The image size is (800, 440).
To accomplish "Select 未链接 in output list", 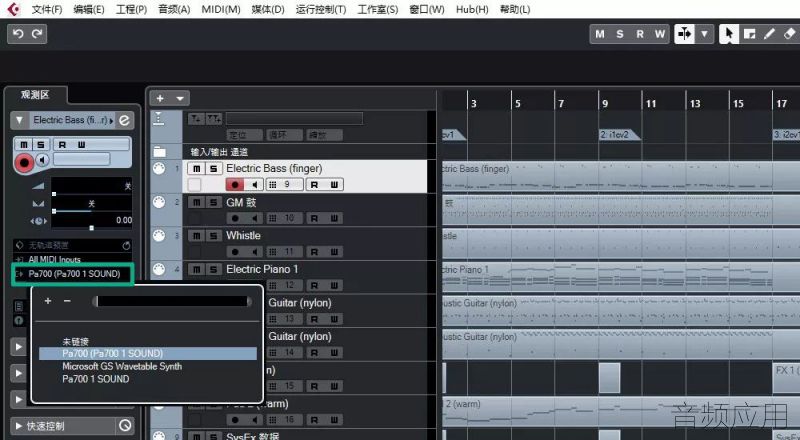I will pyautogui.click(x=76, y=341).
